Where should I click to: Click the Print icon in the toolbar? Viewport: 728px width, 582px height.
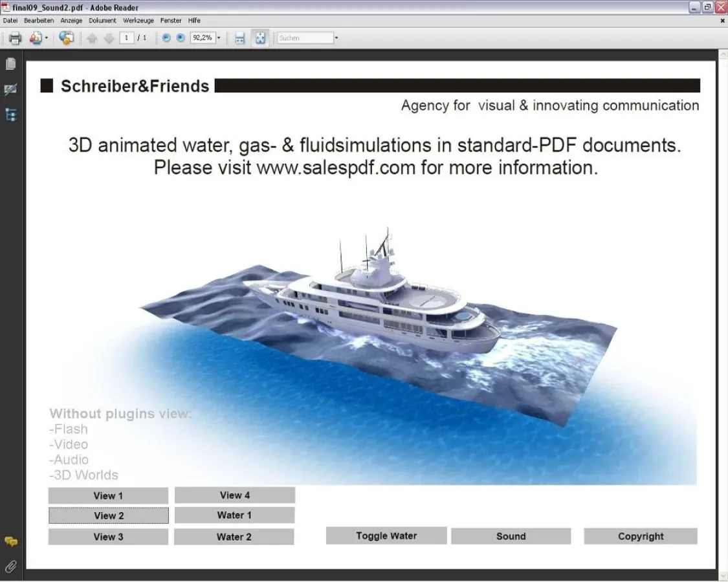(15, 38)
